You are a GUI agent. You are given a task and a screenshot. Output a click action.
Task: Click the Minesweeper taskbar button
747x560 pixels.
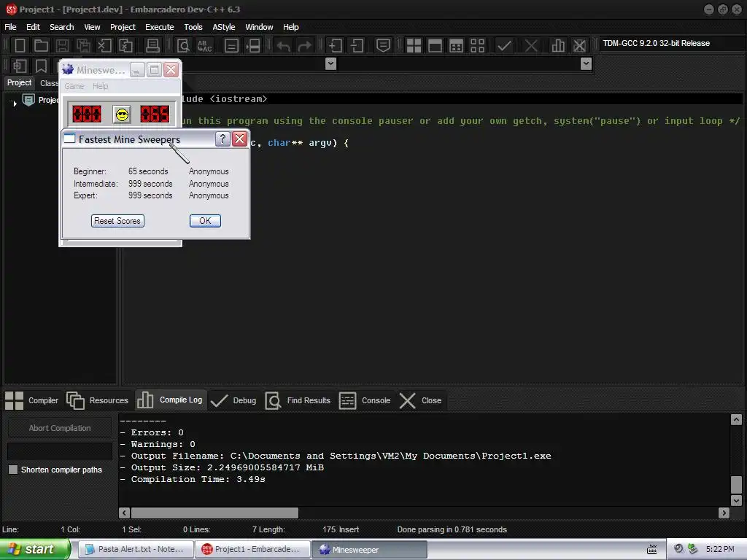368,549
